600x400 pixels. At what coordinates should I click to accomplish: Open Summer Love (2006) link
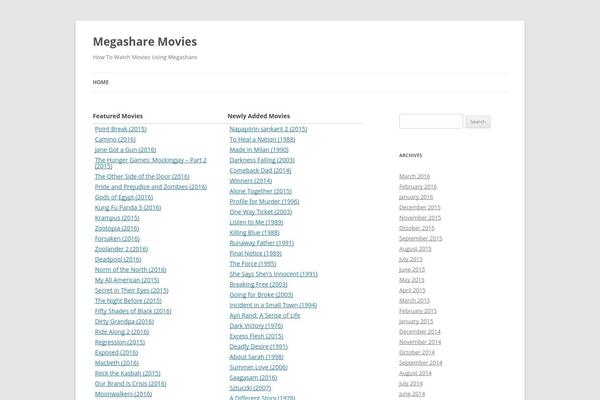point(259,367)
